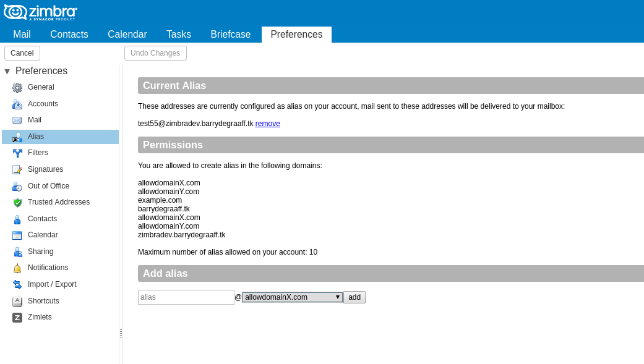
Task: Switch to the Contacts tab
Action: 69,35
